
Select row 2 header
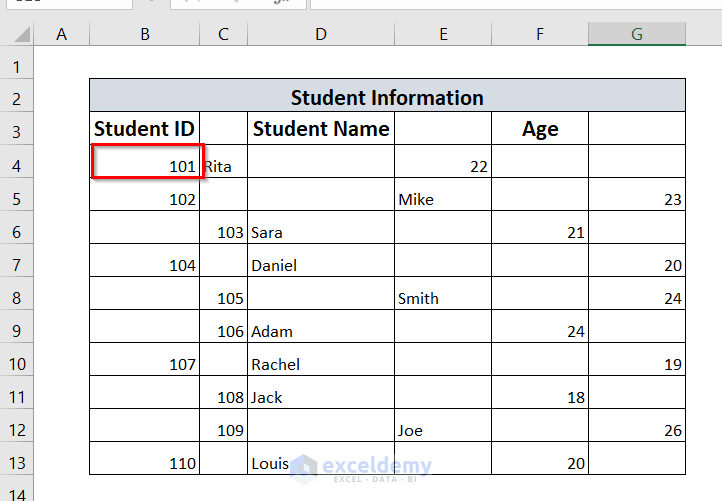click(17, 95)
